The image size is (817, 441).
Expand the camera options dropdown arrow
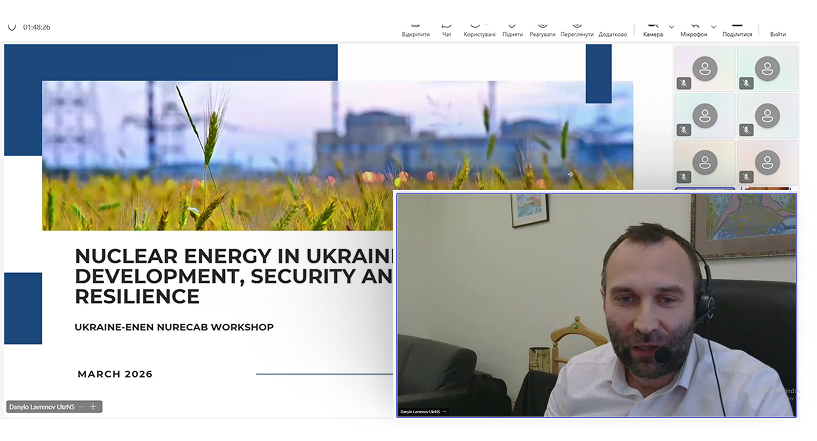[669, 20]
